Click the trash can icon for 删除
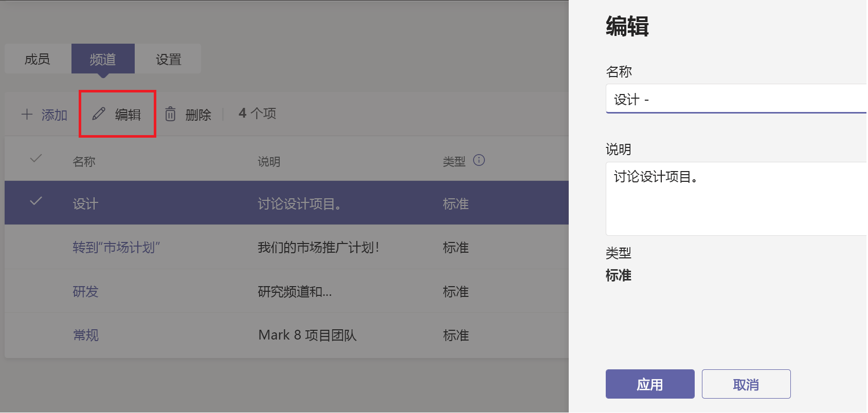 [x=170, y=114]
